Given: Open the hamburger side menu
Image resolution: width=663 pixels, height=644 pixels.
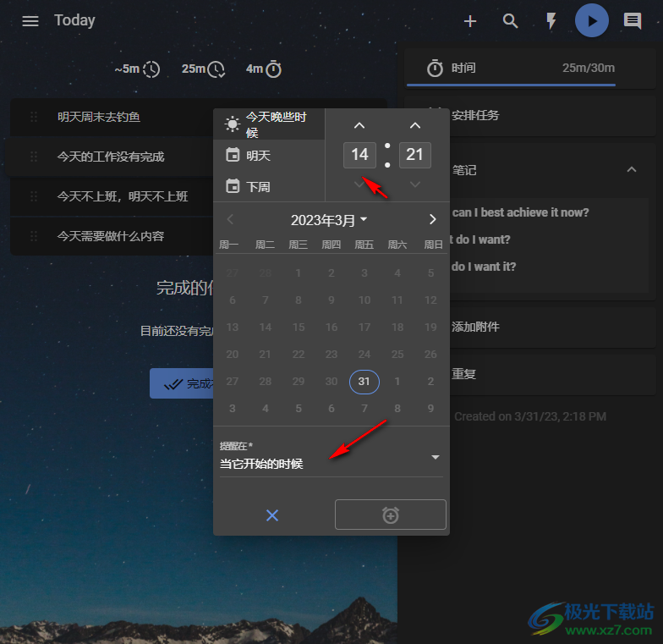Looking at the screenshot, I should tap(30, 21).
